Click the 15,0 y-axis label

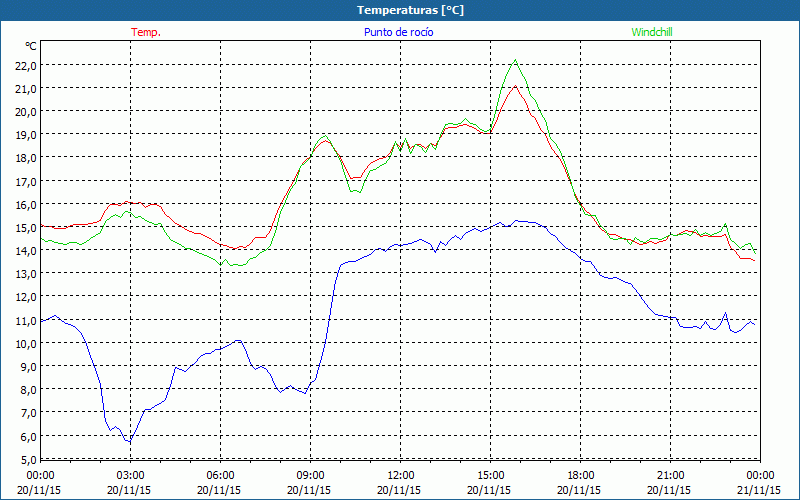25,227
